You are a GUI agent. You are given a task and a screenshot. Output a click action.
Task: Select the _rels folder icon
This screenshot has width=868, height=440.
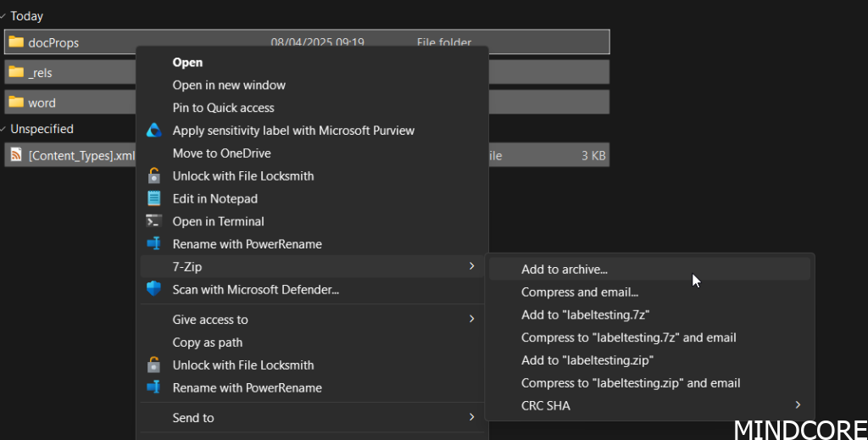click(16, 72)
